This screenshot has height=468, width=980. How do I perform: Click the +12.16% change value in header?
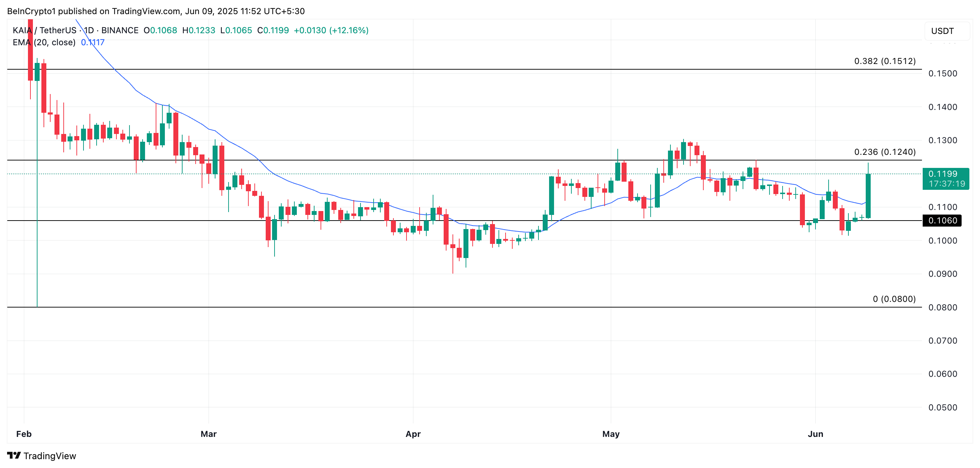point(348,30)
